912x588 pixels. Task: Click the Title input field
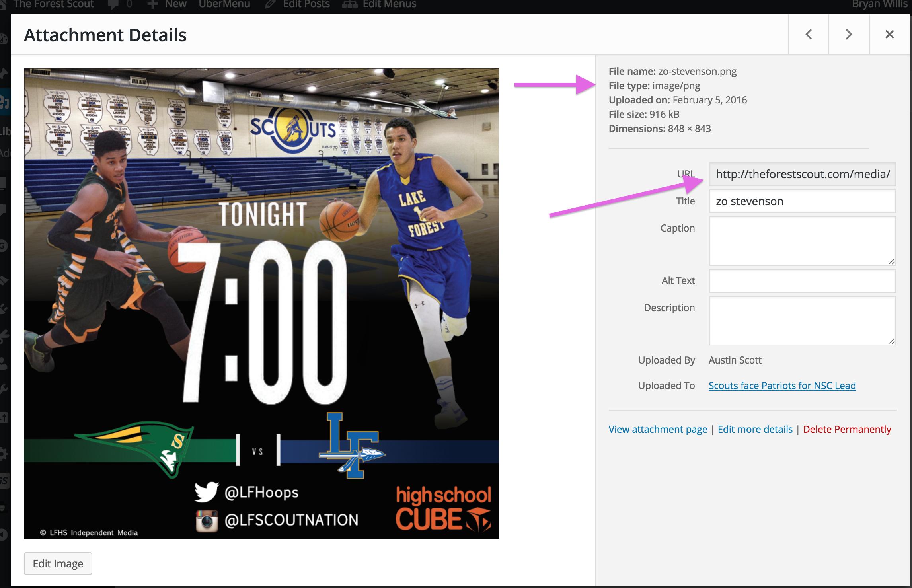tap(801, 201)
